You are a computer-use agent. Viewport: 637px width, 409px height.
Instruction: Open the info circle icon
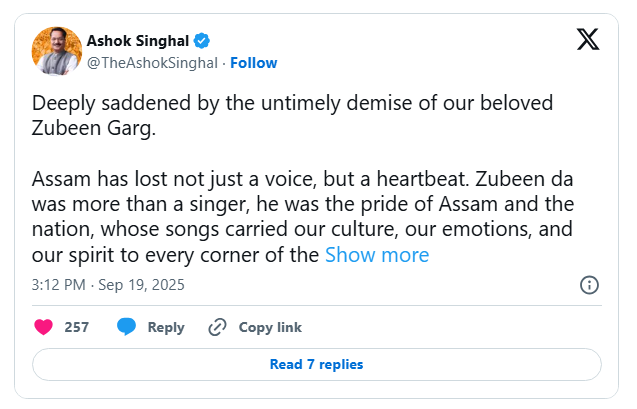[x=590, y=285]
